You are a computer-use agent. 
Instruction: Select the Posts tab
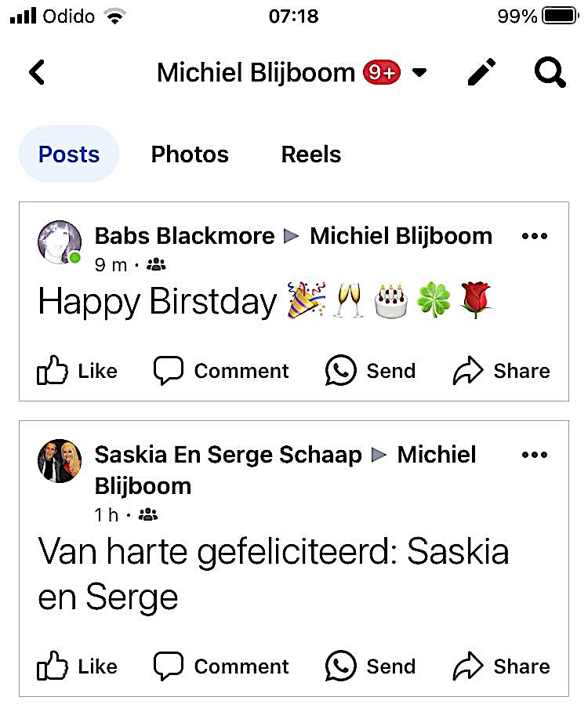point(69,154)
